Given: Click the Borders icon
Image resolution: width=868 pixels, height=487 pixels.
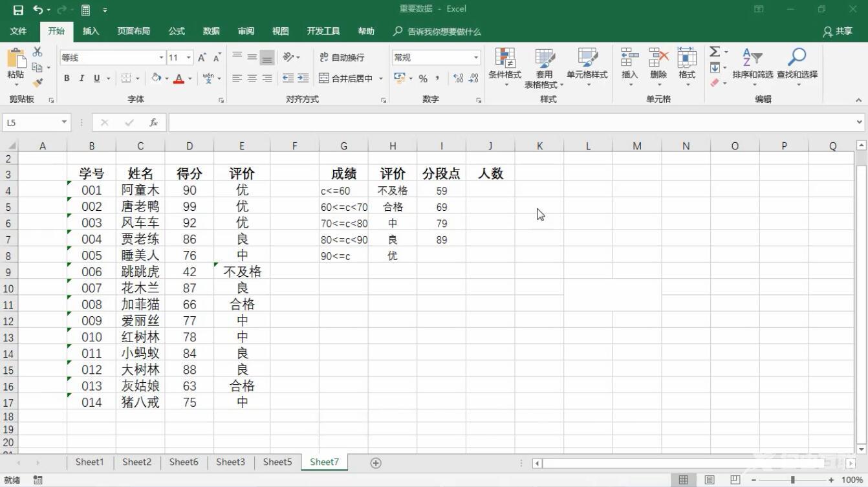Looking at the screenshot, I should pyautogui.click(x=126, y=78).
